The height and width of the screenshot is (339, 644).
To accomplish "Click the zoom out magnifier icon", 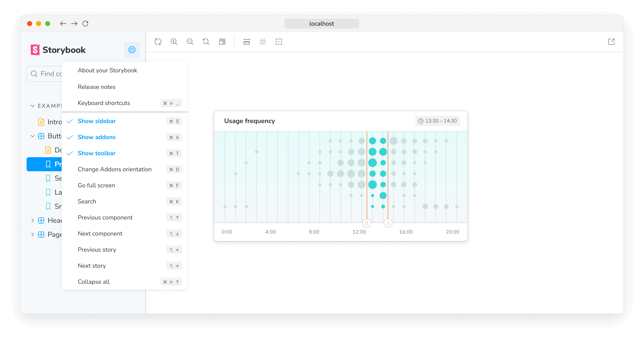I will point(190,42).
